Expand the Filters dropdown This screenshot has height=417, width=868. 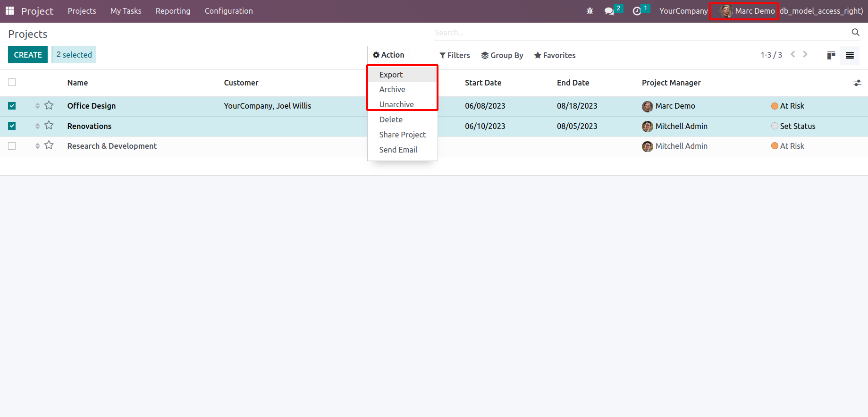click(455, 55)
